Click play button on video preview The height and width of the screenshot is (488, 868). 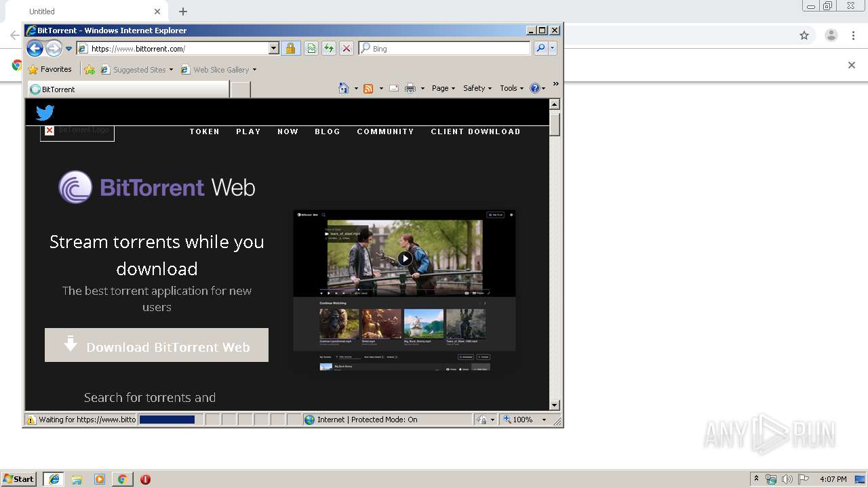[405, 258]
